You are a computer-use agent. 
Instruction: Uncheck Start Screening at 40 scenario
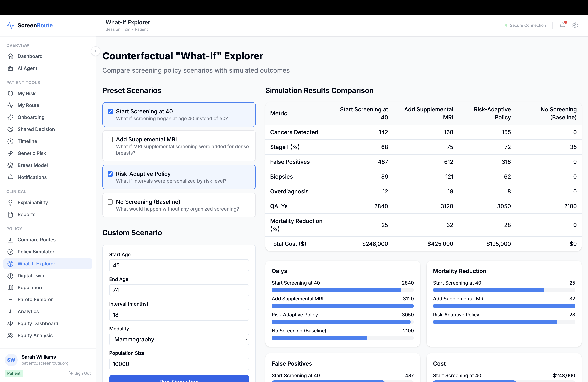coord(110,111)
